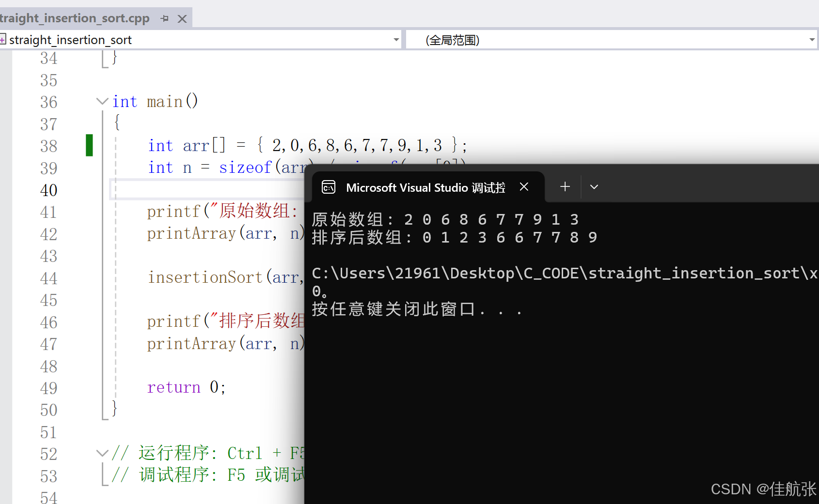Click the sizeof keyword on line 39
The width and height of the screenshot is (819, 504).
pyautogui.click(x=245, y=168)
